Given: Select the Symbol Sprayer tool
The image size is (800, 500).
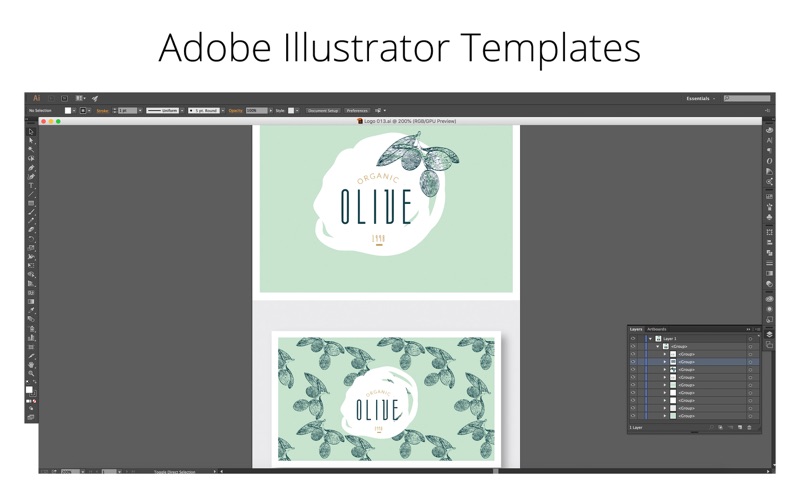Looking at the screenshot, I should coord(31,329).
